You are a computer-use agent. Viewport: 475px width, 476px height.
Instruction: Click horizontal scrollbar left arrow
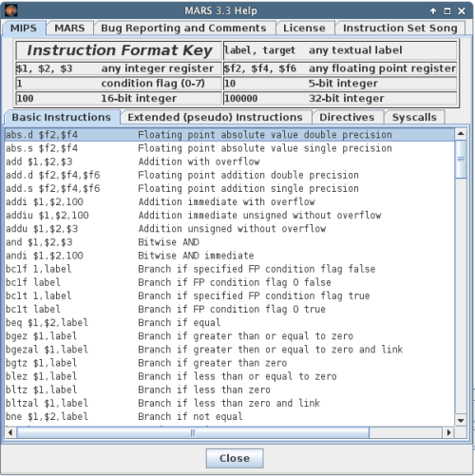[10, 432]
